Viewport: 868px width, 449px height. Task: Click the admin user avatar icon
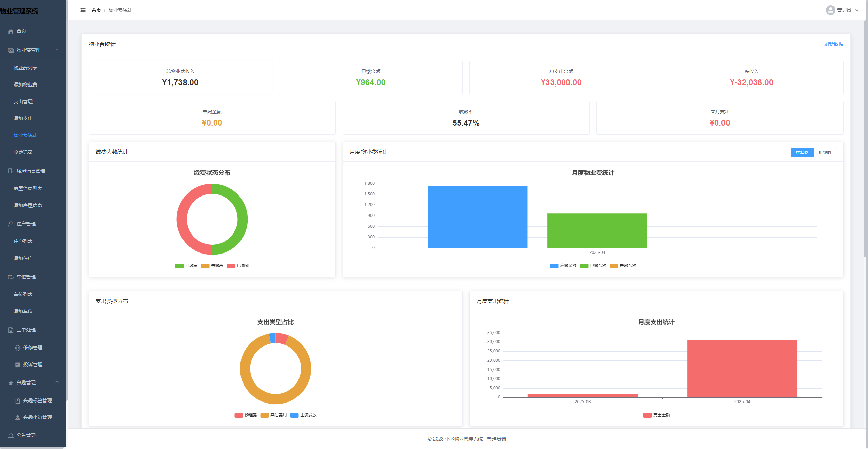pyautogui.click(x=830, y=10)
